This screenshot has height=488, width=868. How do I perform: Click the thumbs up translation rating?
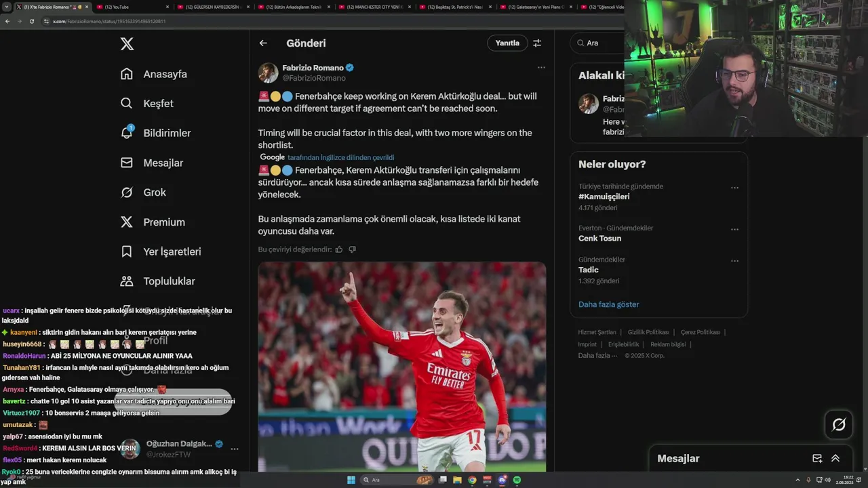pos(339,249)
